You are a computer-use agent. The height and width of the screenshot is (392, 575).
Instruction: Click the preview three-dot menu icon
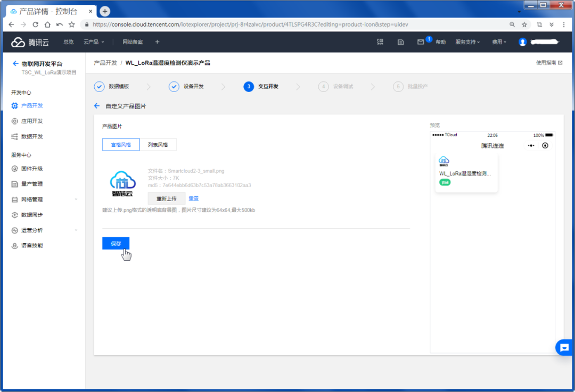pyautogui.click(x=531, y=145)
